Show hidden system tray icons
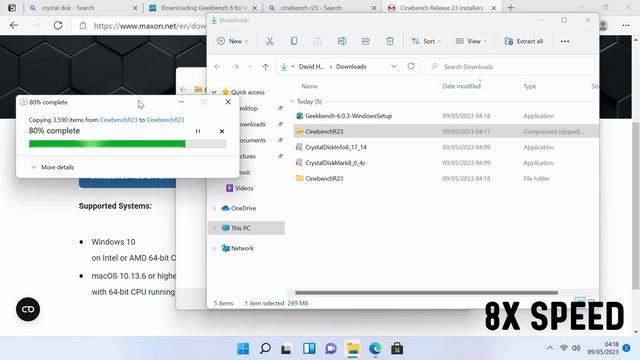The height and width of the screenshot is (360, 640). tap(550, 348)
